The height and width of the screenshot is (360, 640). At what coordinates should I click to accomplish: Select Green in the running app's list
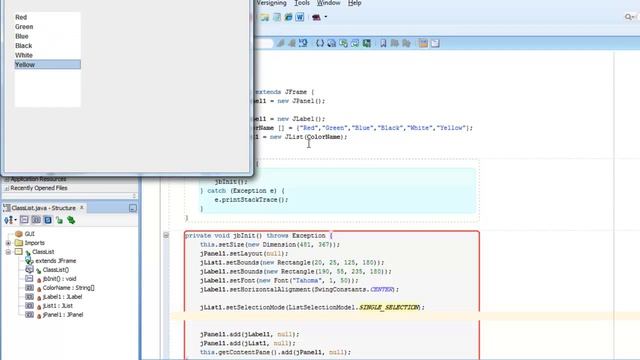[47, 27]
